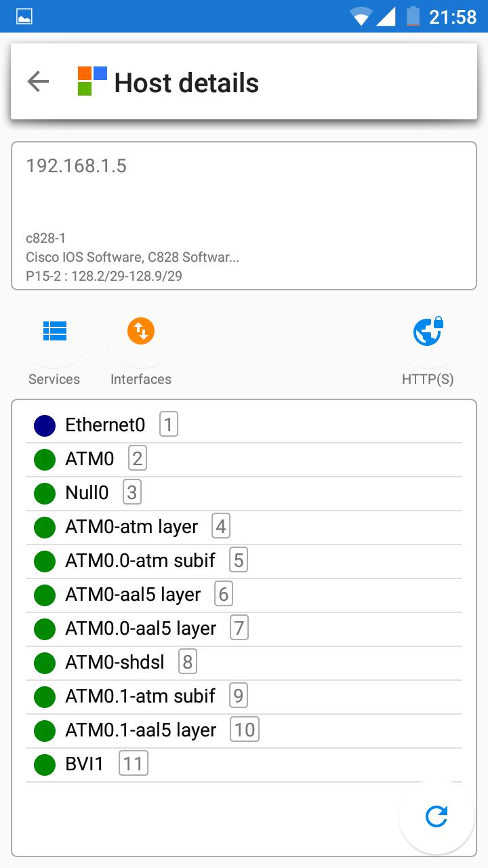Image resolution: width=488 pixels, height=868 pixels.
Task: Select the ATM0-shdsl interface
Action: pos(244,663)
